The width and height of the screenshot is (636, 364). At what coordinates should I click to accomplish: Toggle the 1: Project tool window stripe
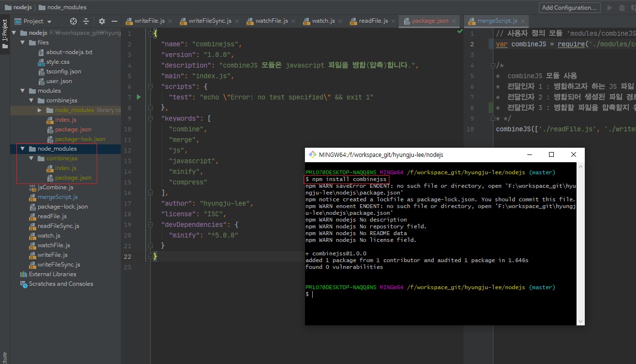pos(5,34)
